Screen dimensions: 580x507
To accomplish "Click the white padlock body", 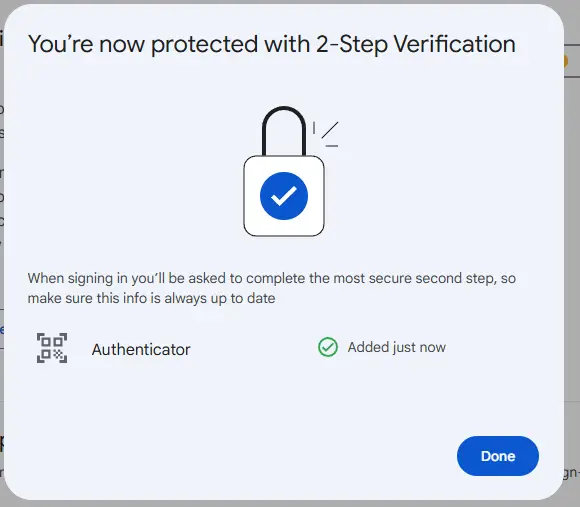I will tap(284, 196).
